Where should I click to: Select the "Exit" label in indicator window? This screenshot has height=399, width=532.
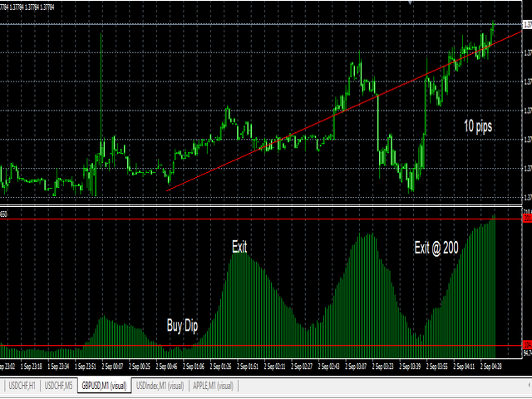point(239,247)
